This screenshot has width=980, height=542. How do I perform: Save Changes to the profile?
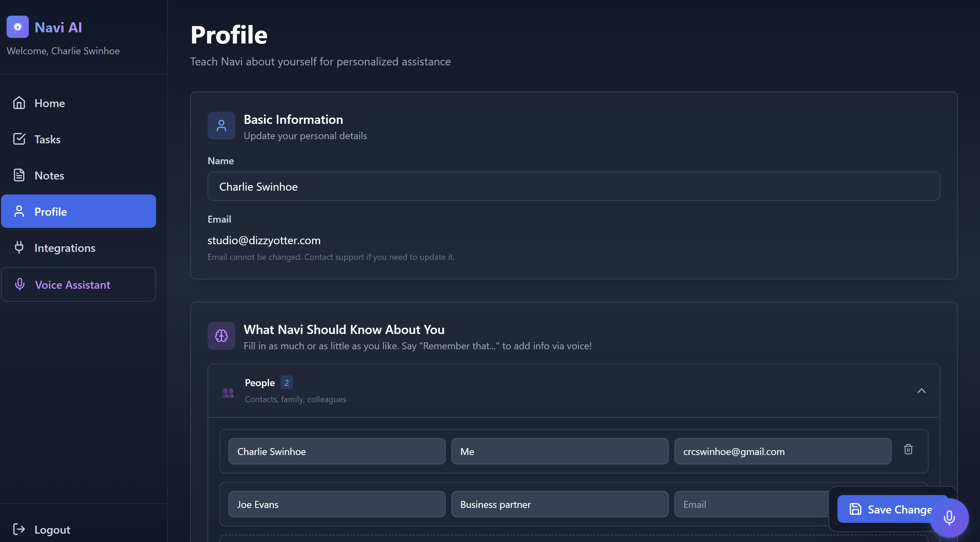886,509
